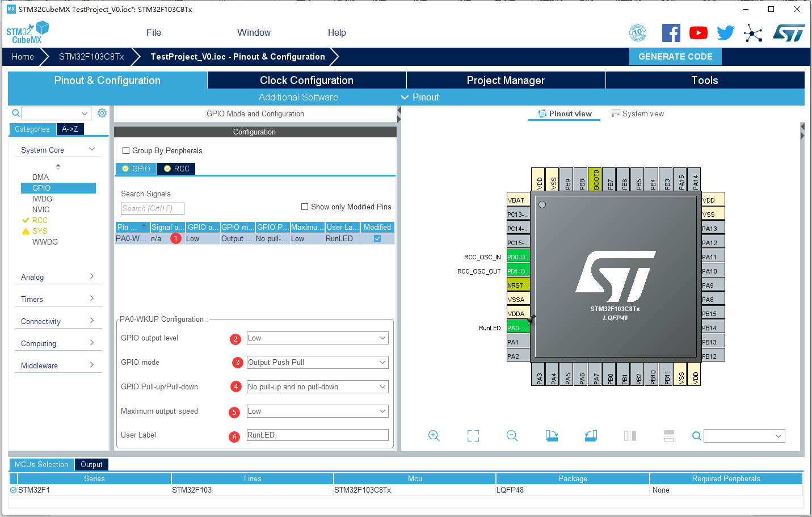Image resolution: width=812 pixels, height=517 pixels.
Task: Click the vertical flip layout icon
Action: coord(630,436)
